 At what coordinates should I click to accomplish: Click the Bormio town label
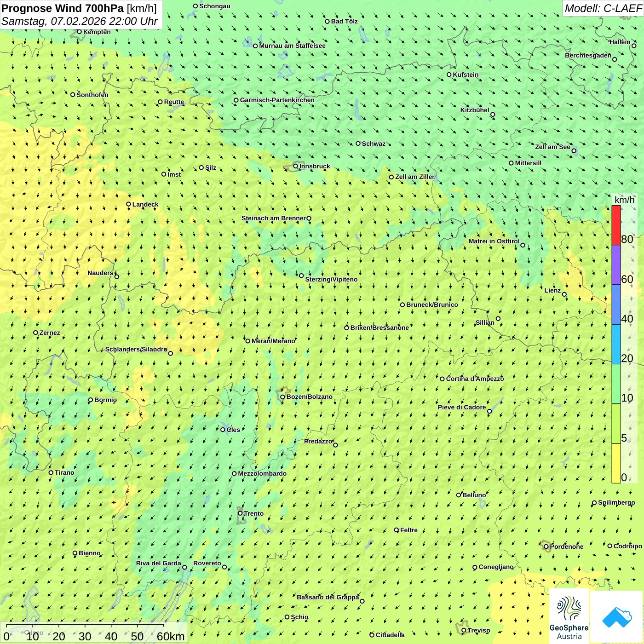[x=105, y=400]
